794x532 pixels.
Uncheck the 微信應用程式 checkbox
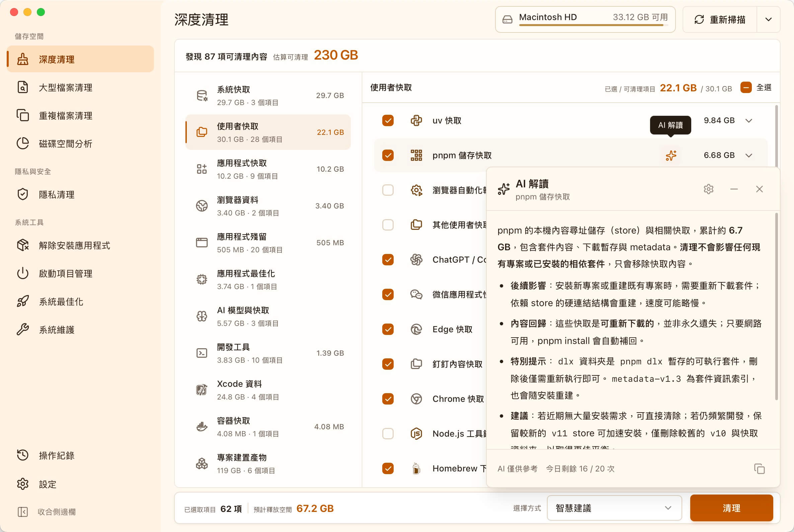(x=388, y=294)
